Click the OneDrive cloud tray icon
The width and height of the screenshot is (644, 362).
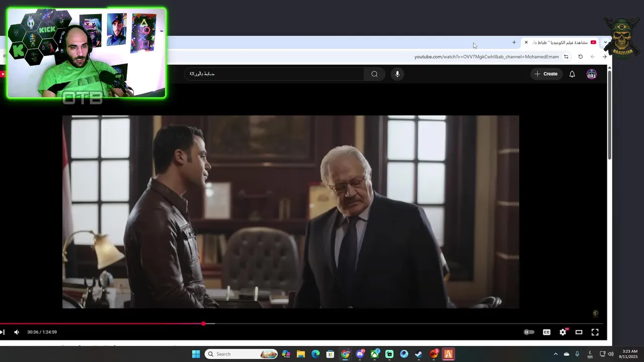click(x=567, y=354)
